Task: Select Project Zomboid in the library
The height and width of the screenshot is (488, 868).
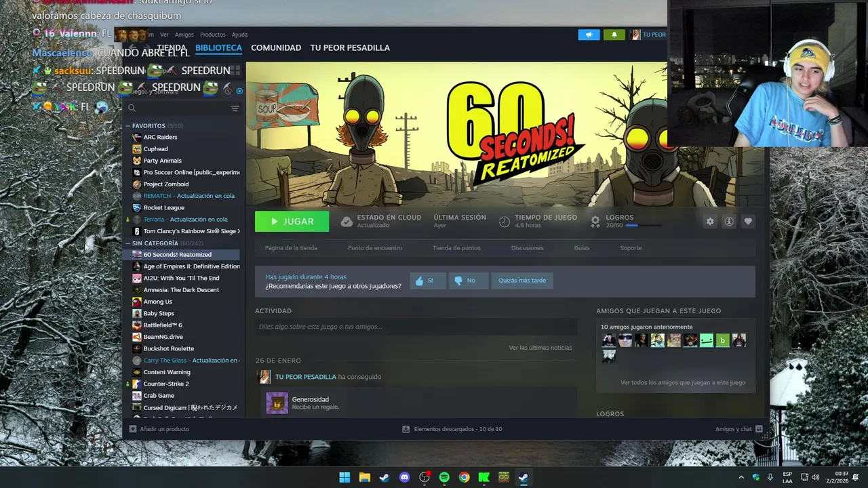Action: click(166, 184)
